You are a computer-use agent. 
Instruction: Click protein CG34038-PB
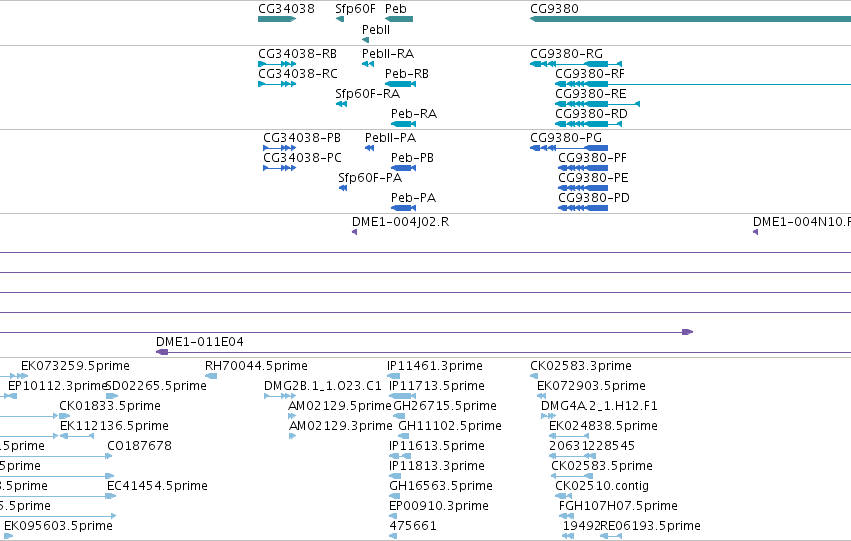[x=280, y=148]
